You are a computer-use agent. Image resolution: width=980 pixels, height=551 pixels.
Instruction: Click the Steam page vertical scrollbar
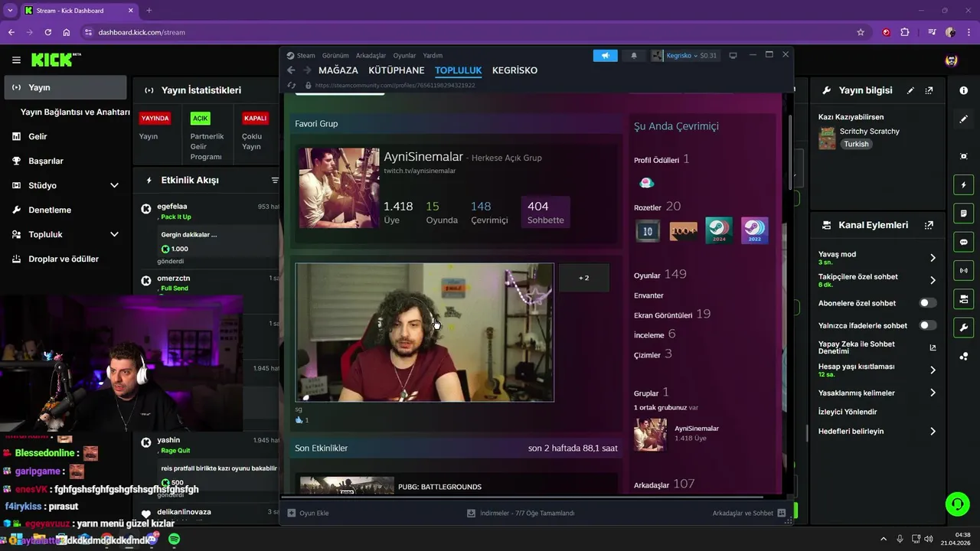(x=789, y=153)
